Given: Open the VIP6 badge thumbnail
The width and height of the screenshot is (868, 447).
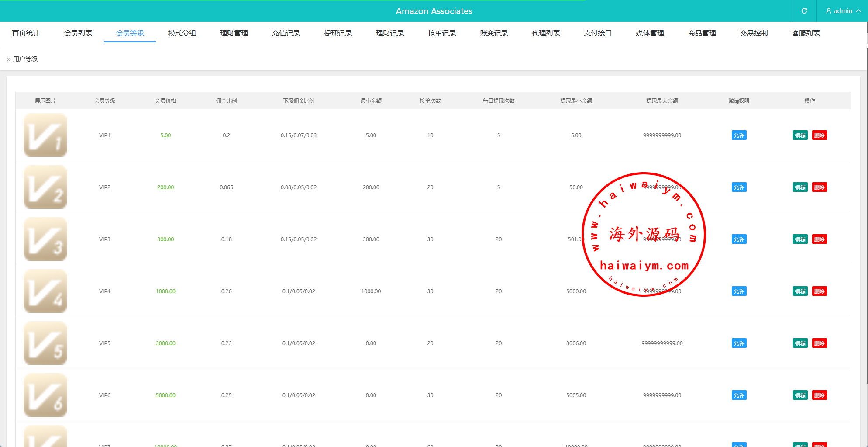Looking at the screenshot, I should coord(45,395).
